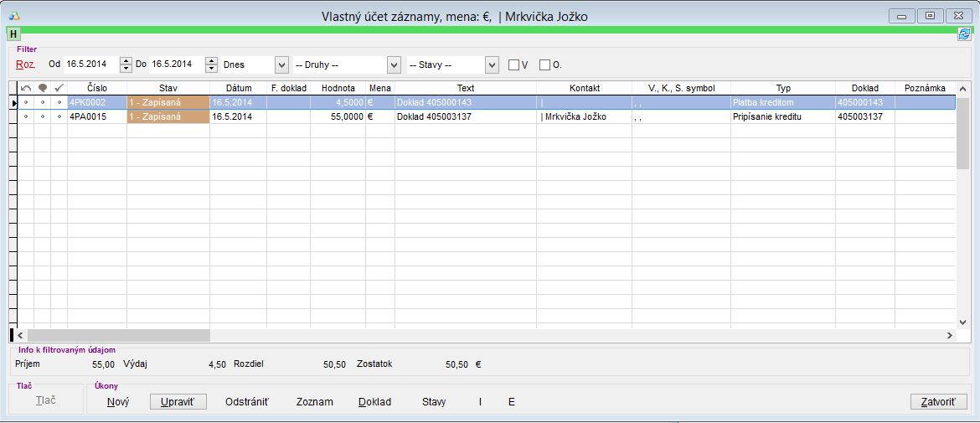Screen dimensions: 980x423
Task: Click the refresh icon at top right
Action: point(964,34)
